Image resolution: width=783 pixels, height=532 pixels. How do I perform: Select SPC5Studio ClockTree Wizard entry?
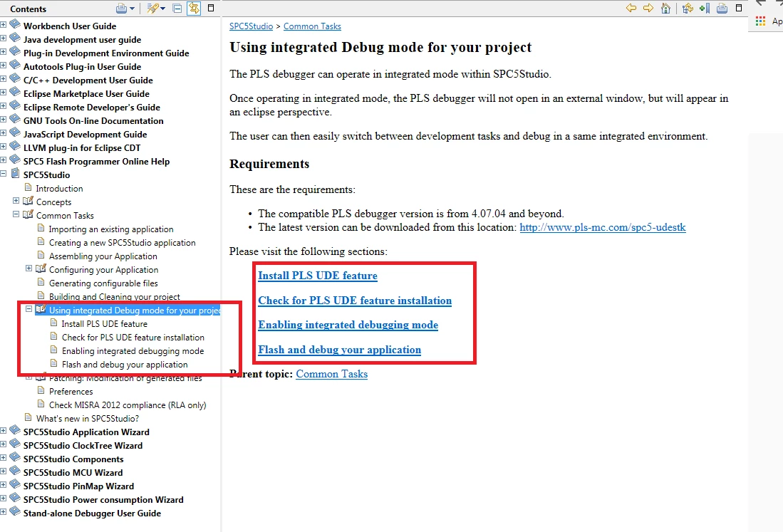(83, 446)
